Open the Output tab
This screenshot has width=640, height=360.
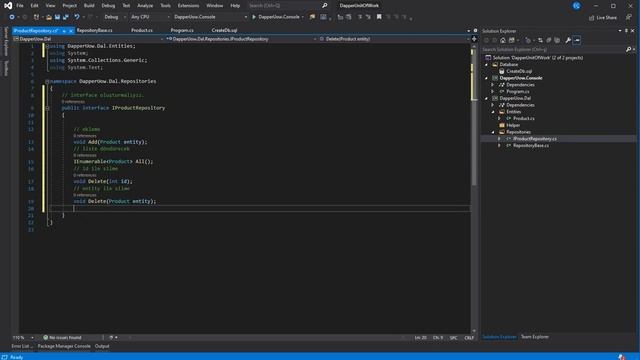point(102,346)
